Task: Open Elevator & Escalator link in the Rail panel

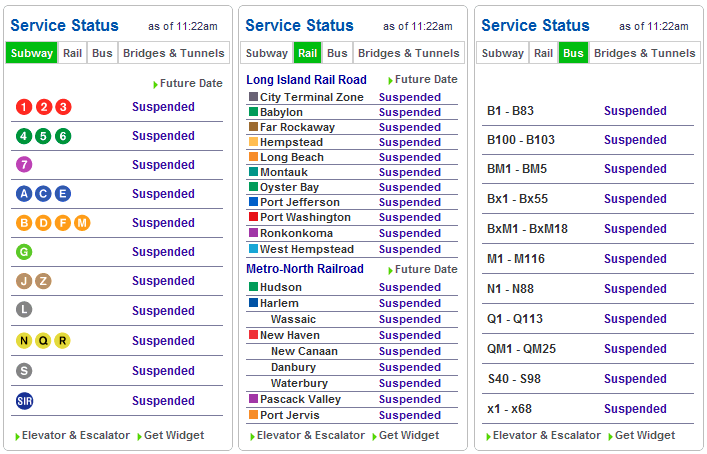Action: pos(310,436)
